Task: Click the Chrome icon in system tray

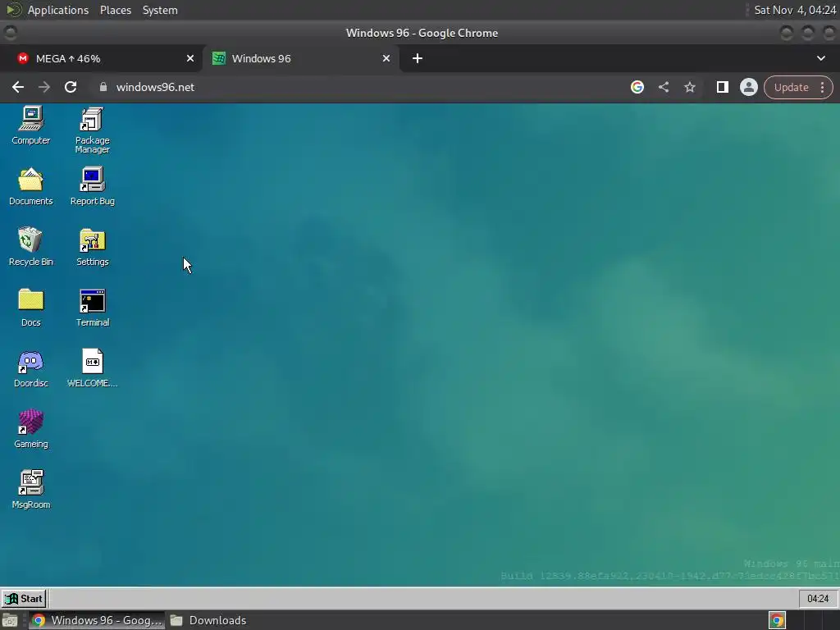Action: point(778,620)
